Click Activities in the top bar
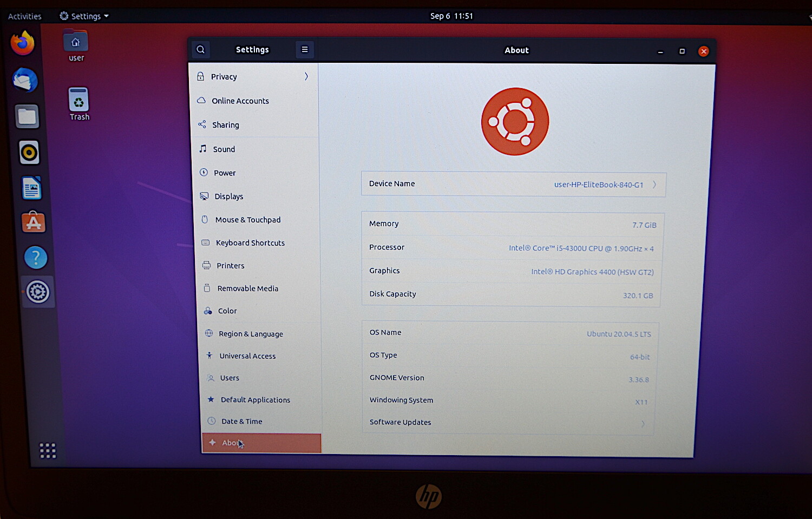Viewport: 812px width, 519px height. pos(24,16)
